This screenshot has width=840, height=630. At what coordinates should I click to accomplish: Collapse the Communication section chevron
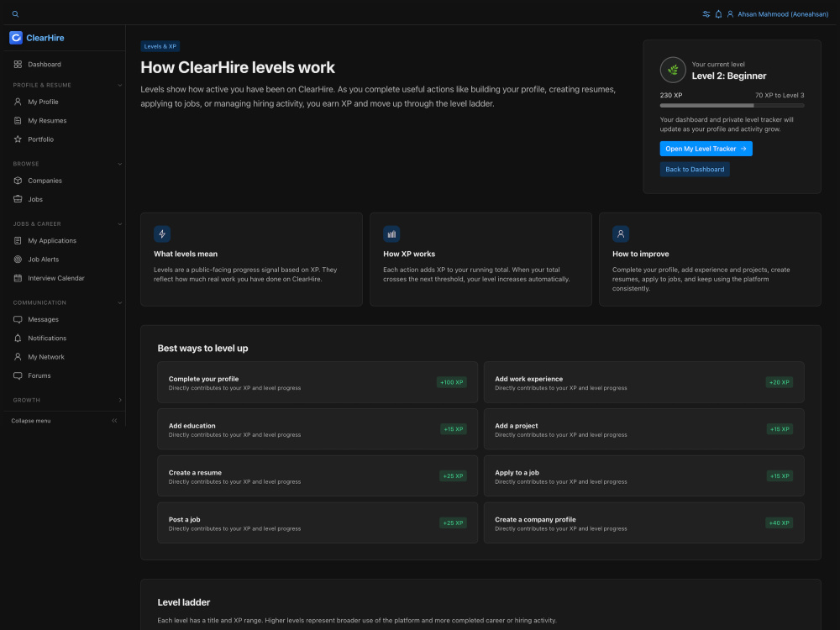(119, 302)
